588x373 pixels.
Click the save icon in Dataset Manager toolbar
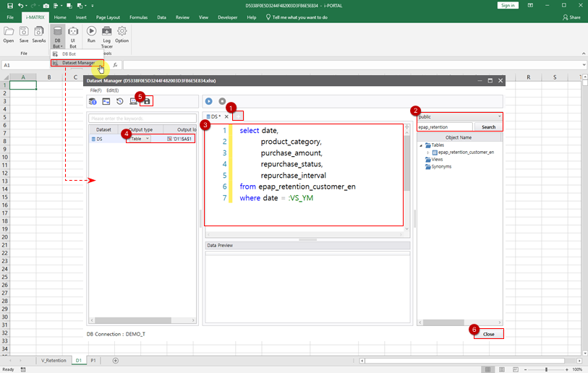coord(147,102)
